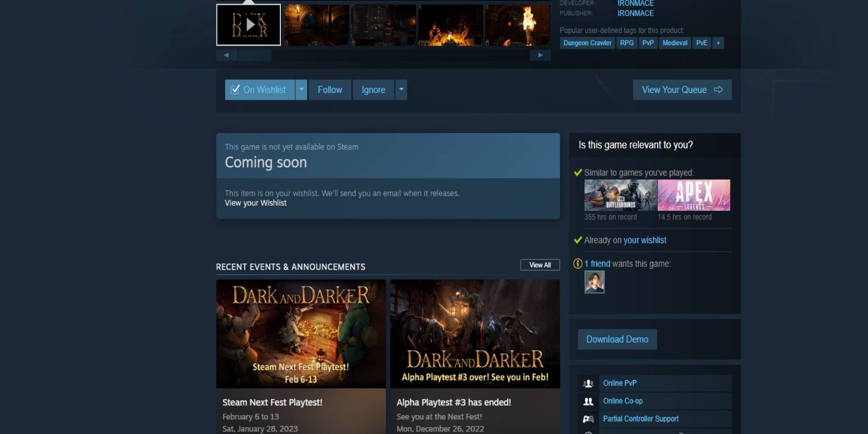The image size is (868, 434).
Task: Select the PvE tag
Action: click(x=702, y=43)
